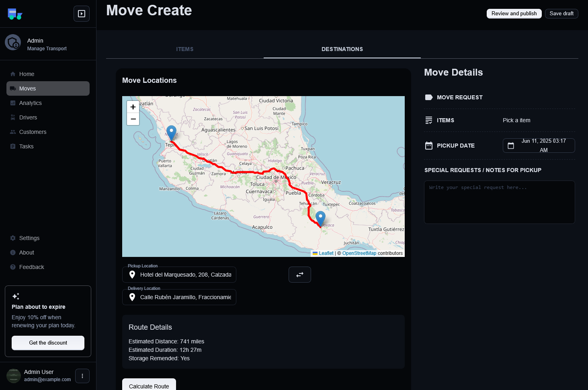
Task: Click the Move Locations heading
Action: (x=150, y=80)
